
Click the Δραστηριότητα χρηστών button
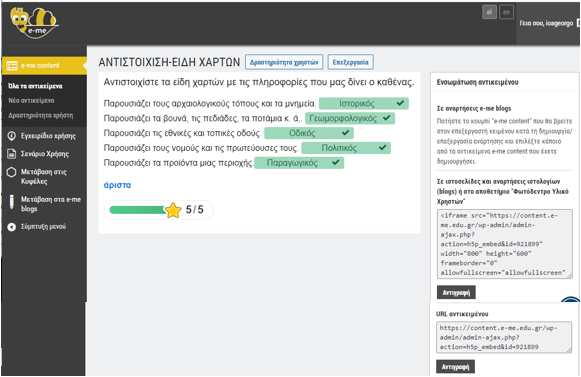284,62
